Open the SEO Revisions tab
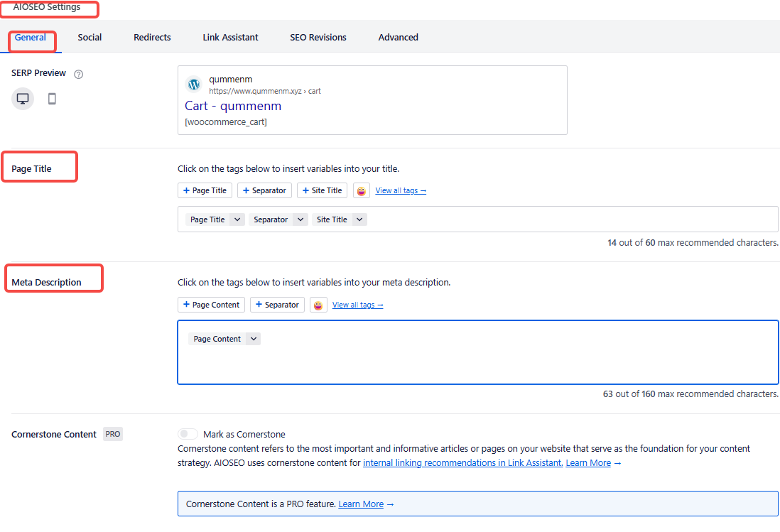 pyautogui.click(x=318, y=37)
